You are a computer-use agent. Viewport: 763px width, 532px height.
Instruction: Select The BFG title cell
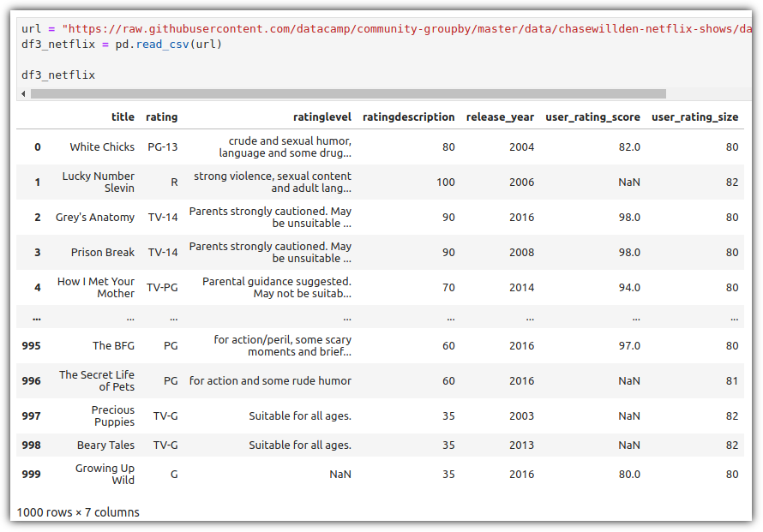[x=113, y=345]
